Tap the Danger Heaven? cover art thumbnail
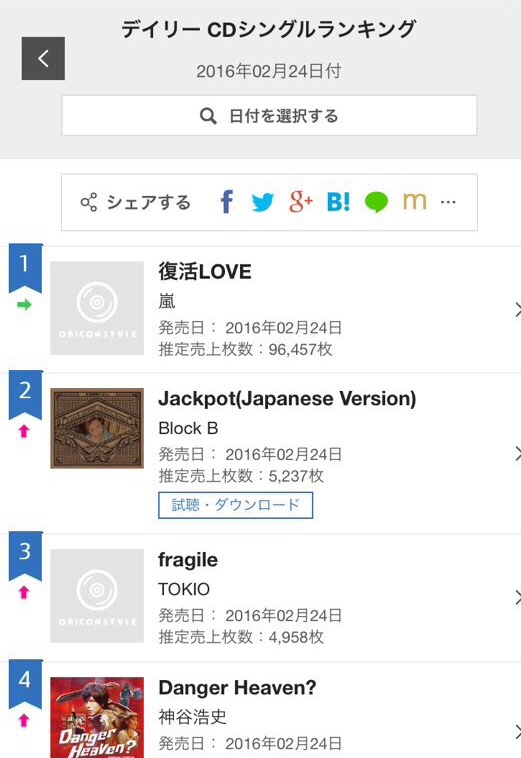521x758 pixels. pos(97,717)
